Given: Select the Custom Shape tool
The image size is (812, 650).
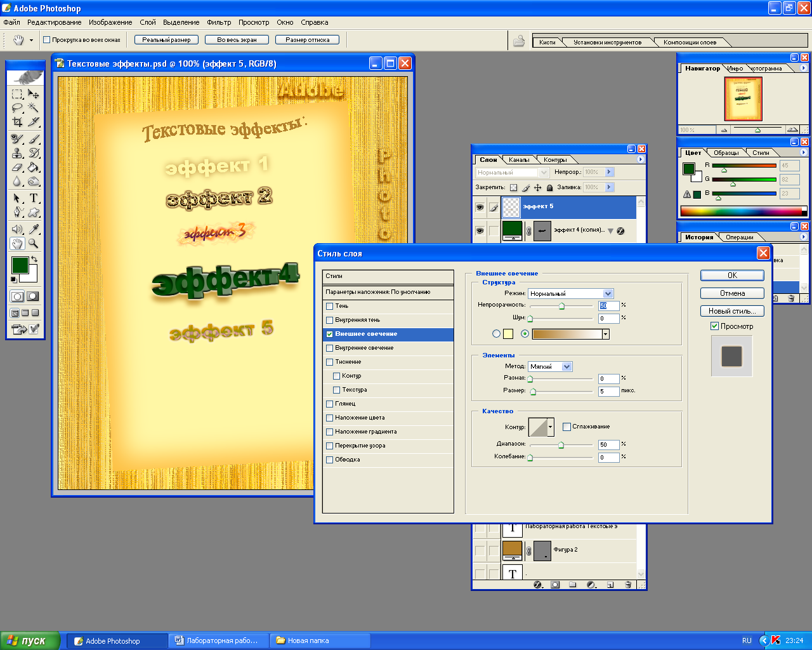Looking at the screenshot, I should click(34, 212).
